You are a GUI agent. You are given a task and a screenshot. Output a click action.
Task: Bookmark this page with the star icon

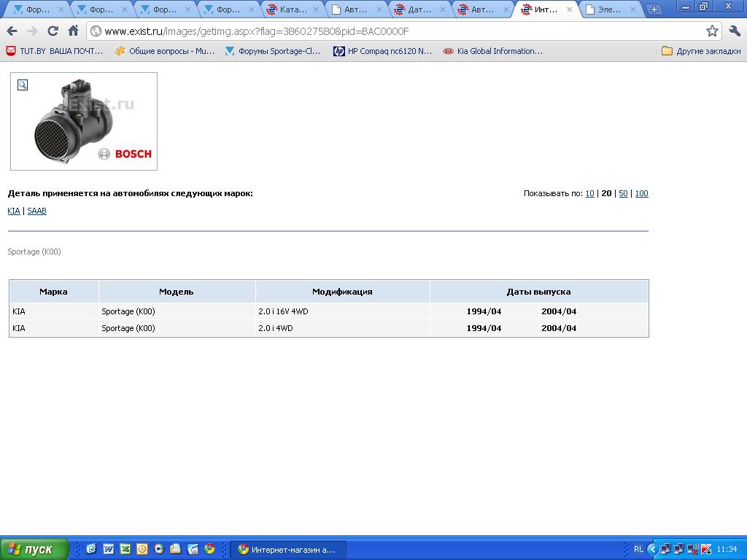point(712,31)
